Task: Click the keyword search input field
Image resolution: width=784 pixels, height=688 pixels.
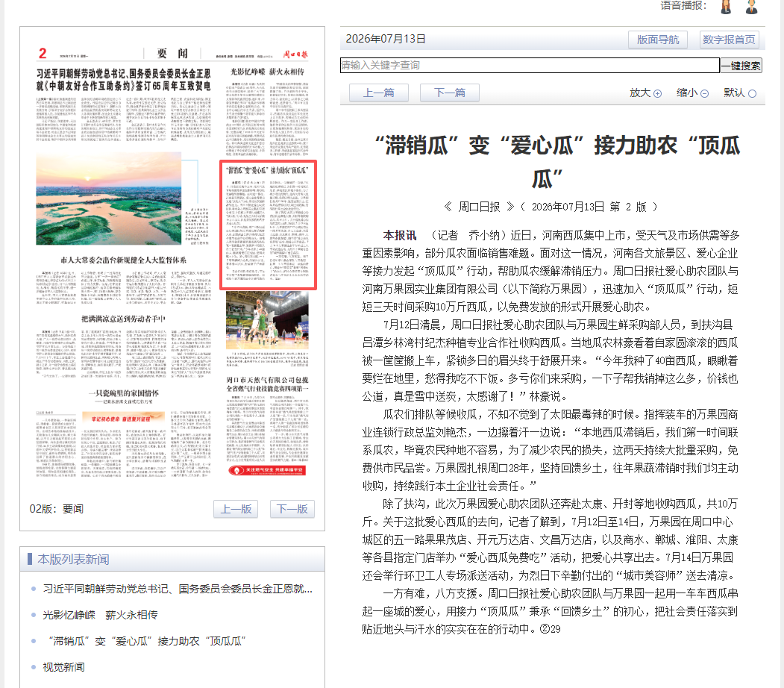Action: 530,66
